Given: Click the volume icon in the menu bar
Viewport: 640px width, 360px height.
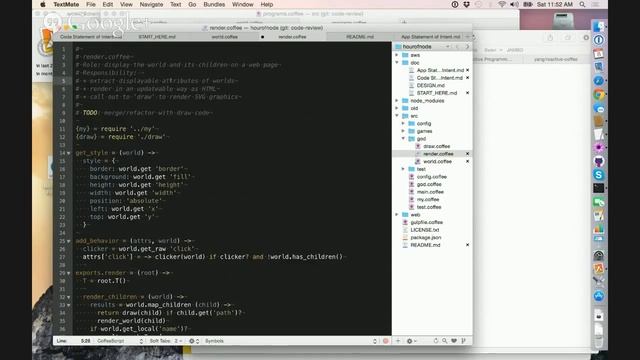Looking at the screenshot, I should [x=514, y=4].
